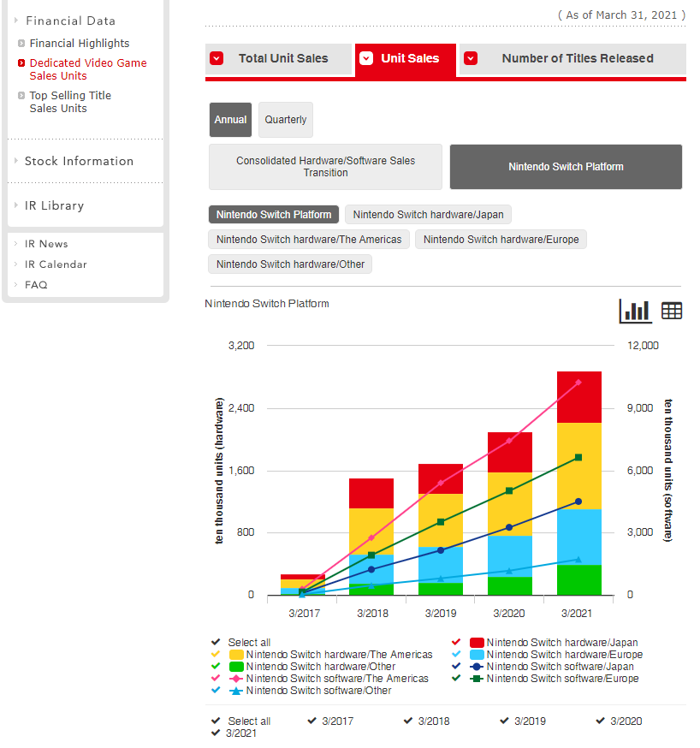Toggle the 3/2021 year checkbox
This screenshot has height=748, width=700.
pyautogui.click(x=216, y=733)
